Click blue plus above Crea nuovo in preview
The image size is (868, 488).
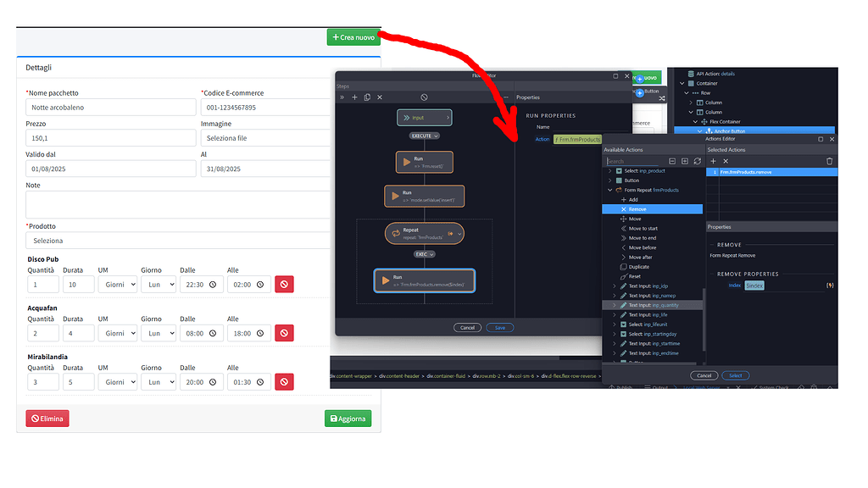(639, 79)
